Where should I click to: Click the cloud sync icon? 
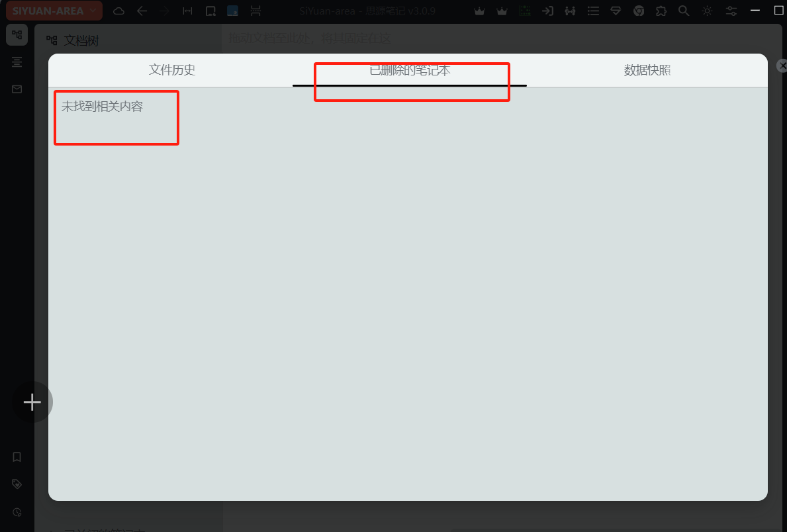[119, 11]
